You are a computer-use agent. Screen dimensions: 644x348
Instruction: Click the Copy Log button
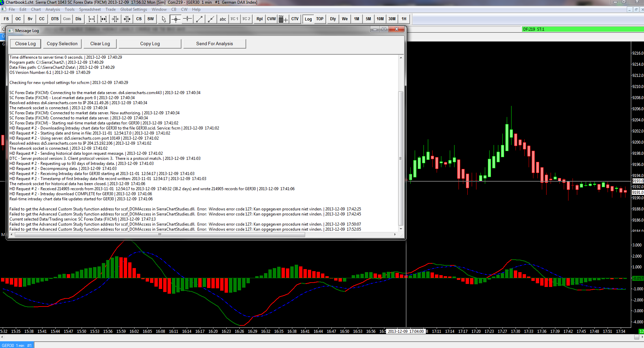tap(150, 44)
